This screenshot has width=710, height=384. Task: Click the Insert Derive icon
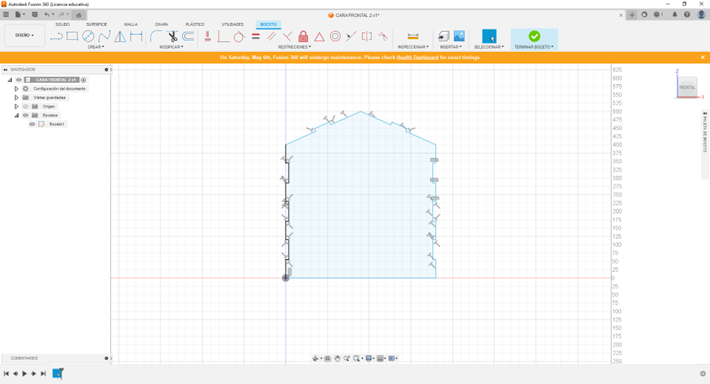pos(444,36)
